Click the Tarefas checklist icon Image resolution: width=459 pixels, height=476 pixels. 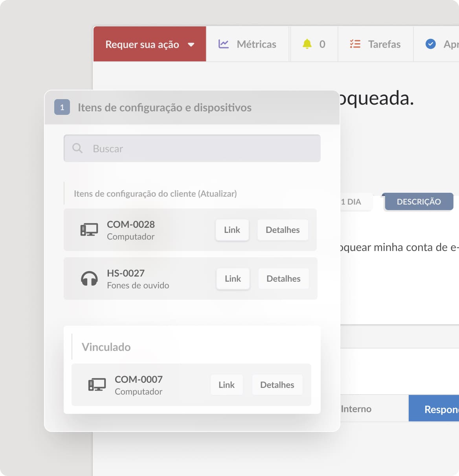[355, 44]
